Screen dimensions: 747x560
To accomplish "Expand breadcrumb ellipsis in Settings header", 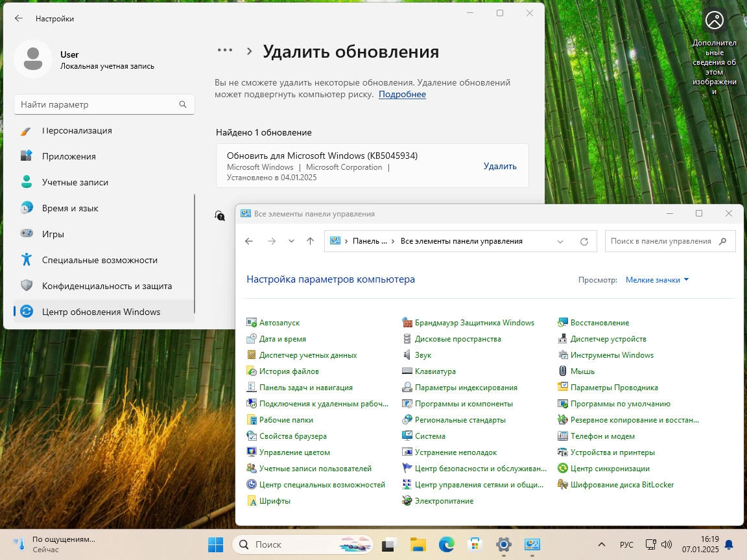I will tap(224, 51).
